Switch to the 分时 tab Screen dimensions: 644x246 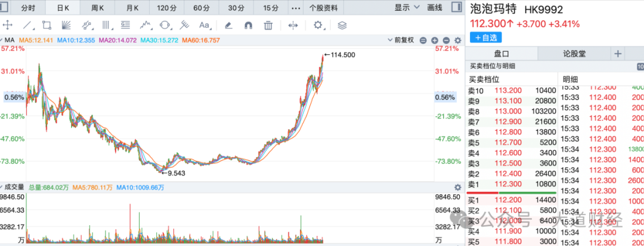[29, 7]
